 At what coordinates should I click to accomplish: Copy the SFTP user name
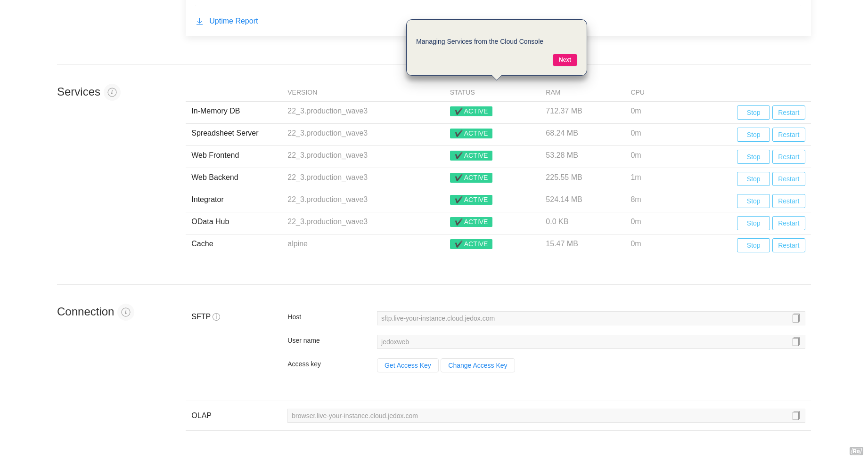click(796, 342)
